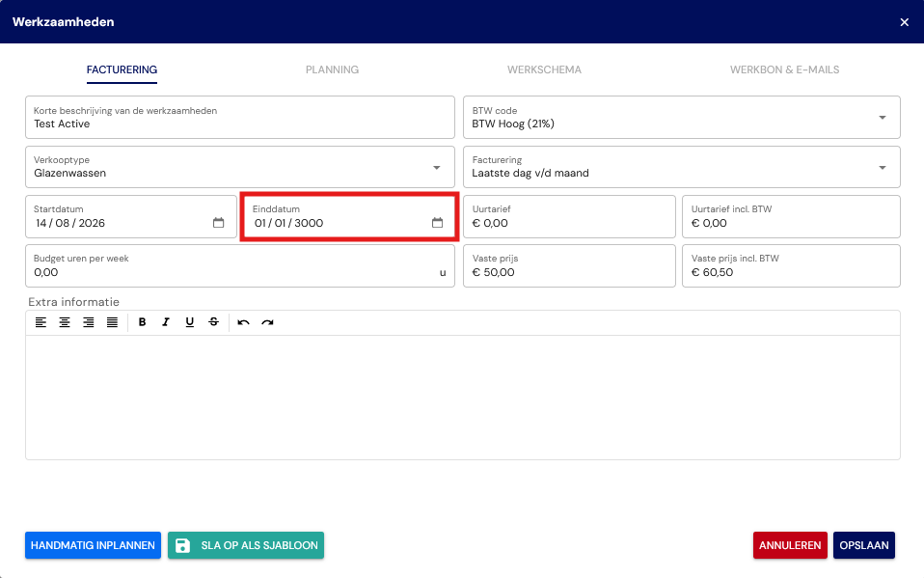Undo last edit in editor
This screenshot has width=924, height=578.
[243, 322]
